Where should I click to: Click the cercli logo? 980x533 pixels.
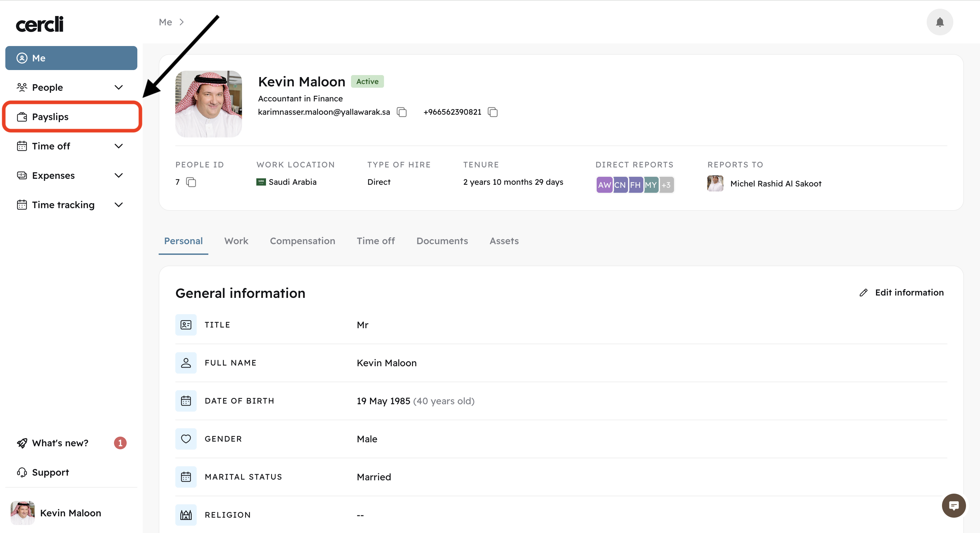tap(40, 24)
